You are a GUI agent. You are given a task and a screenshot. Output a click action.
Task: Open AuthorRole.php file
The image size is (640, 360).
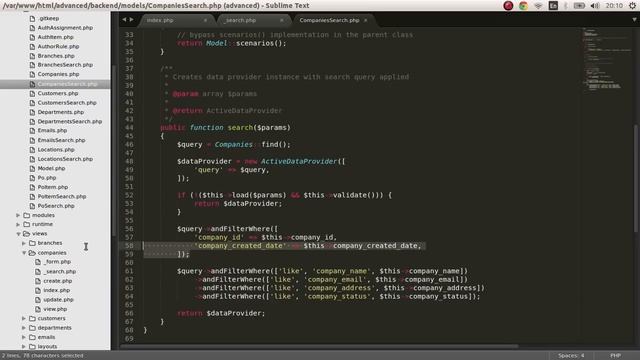58,47
